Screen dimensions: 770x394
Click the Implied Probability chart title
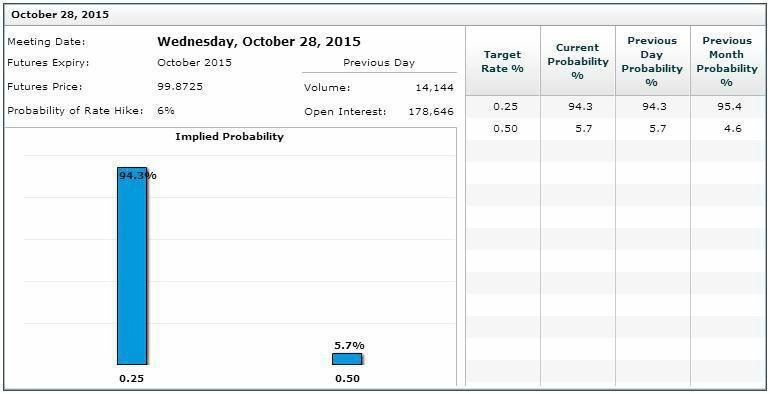click(x=229, y=137)
